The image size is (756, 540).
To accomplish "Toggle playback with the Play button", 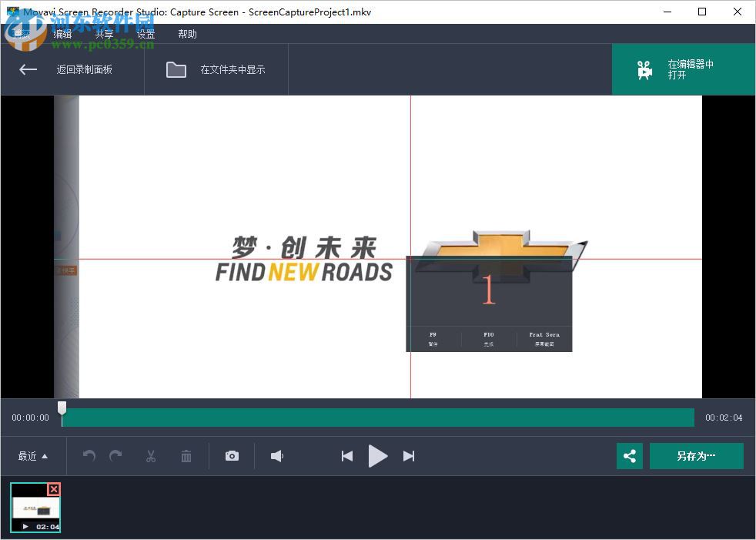I will tap(377, 456).
